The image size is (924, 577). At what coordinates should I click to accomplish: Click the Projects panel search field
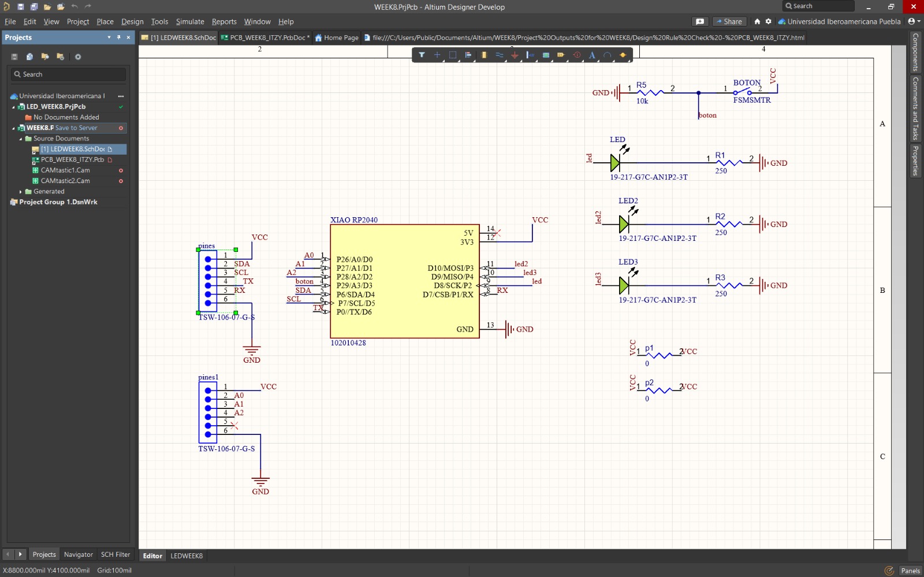click(68, 75)
